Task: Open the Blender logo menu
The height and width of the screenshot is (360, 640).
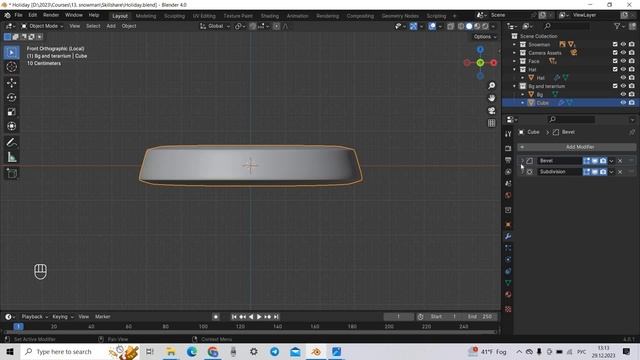Action: pos(7,15)
